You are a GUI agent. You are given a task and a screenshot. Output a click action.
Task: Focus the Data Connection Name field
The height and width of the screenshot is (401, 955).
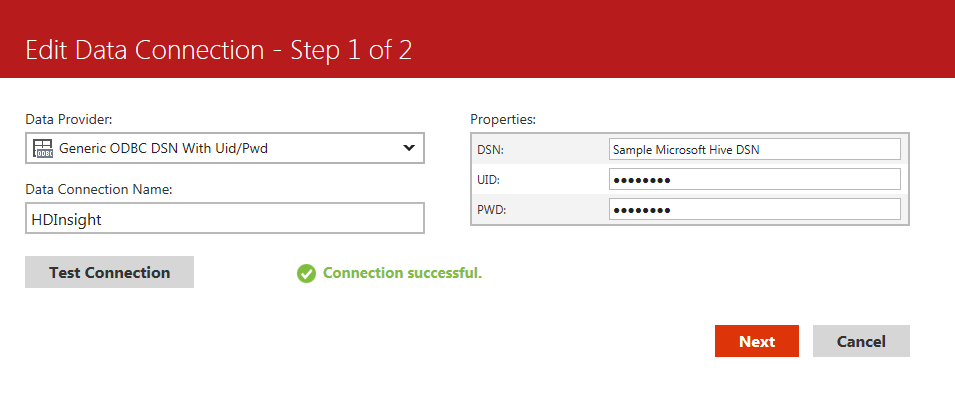pos(225,219)
